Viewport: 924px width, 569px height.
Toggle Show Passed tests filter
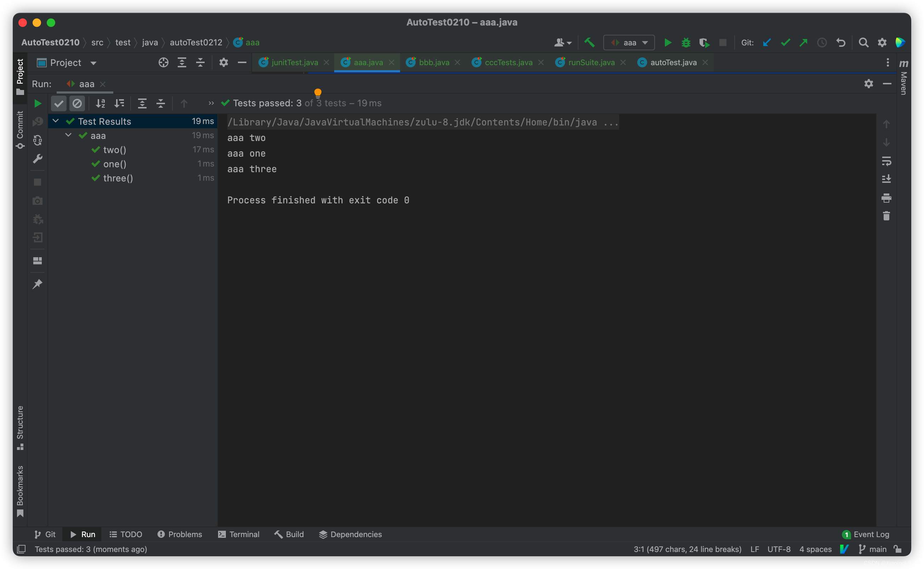(x=59, y=103)
